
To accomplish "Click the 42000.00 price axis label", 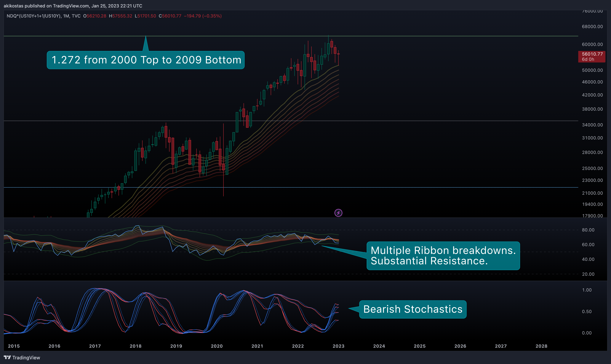I will click(x=592, y=95).
